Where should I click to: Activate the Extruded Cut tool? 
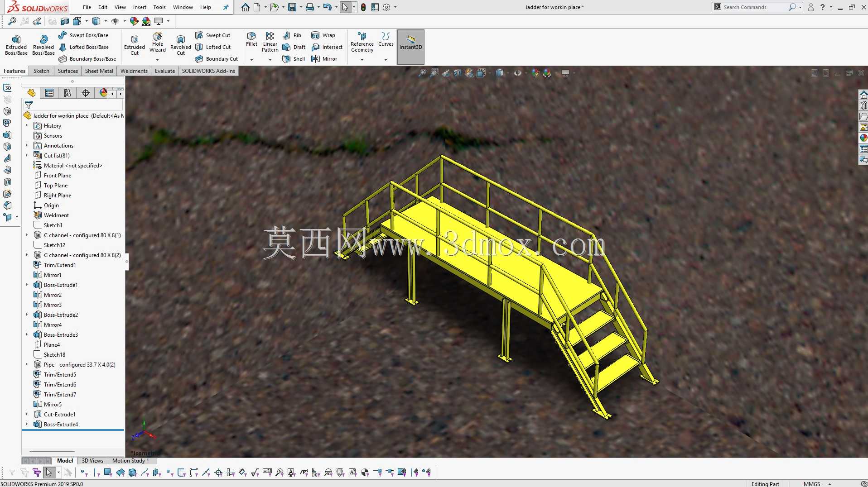(x=135, y=45)
